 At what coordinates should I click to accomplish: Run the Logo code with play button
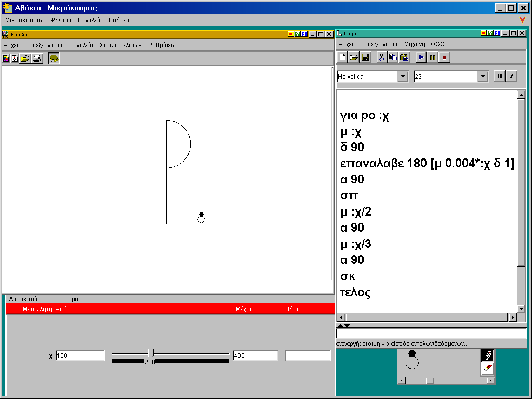click(x=421, y=57)
